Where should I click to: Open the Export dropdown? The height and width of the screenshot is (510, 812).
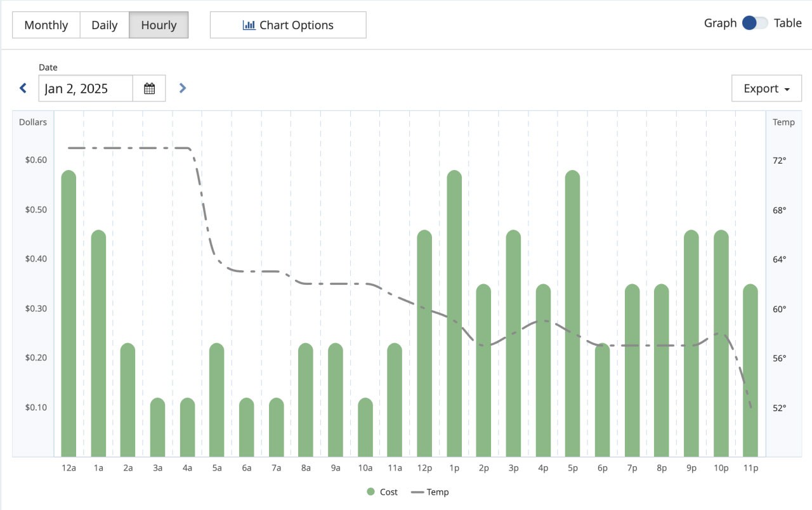766,89
